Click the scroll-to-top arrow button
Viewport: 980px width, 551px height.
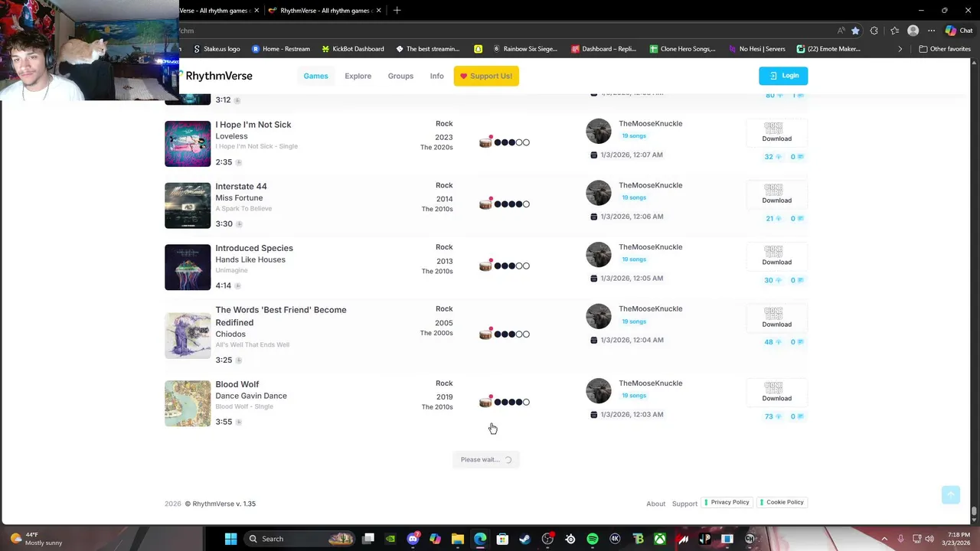951,495
